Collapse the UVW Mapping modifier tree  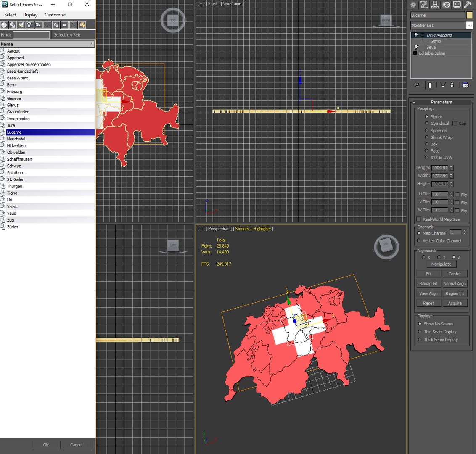pos(422,35)
